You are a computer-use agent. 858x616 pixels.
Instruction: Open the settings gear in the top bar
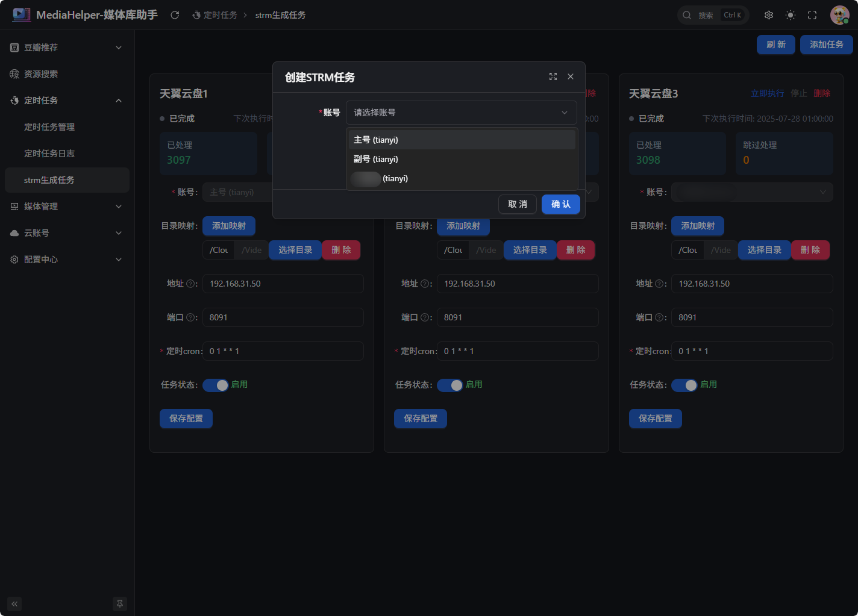tap(769, 15)
